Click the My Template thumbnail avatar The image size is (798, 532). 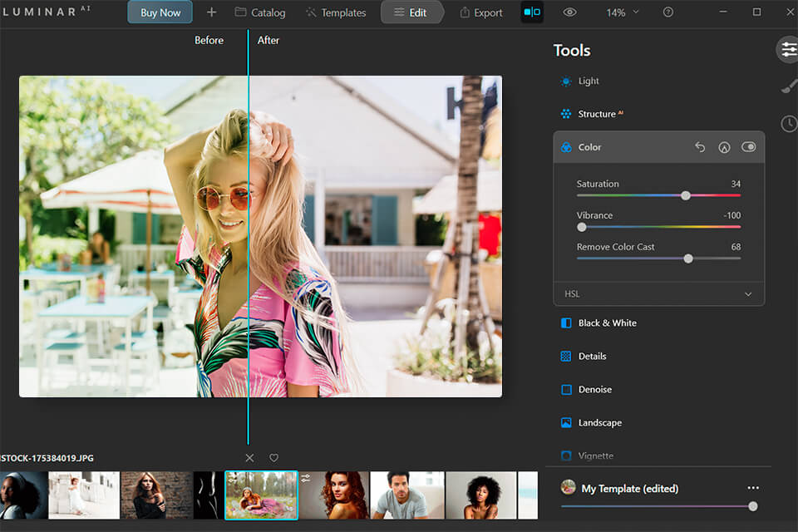point(568,487)
